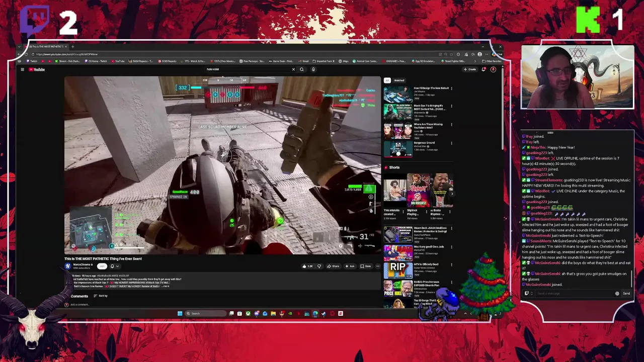Open File Explorer in the taskbar
644x362 pixels.
273,313
